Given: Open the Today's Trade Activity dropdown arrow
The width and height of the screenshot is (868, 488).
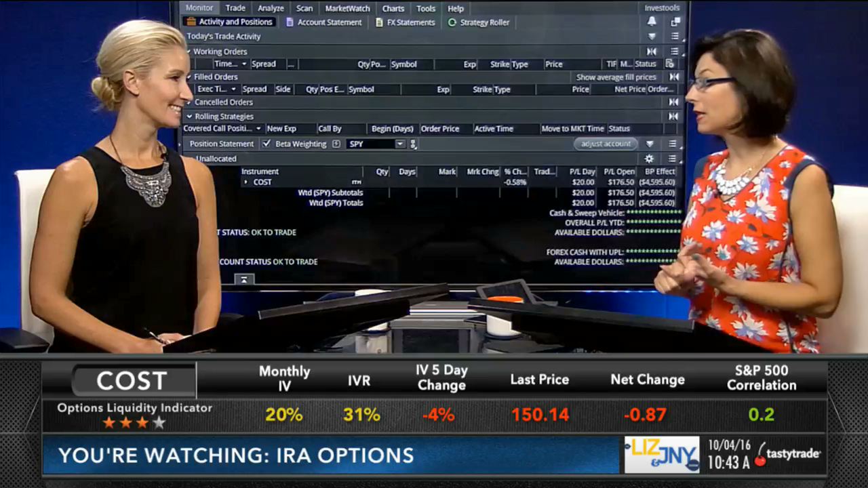Looking at the screenshot, I should pyautogui.click(x=652, y=37).
